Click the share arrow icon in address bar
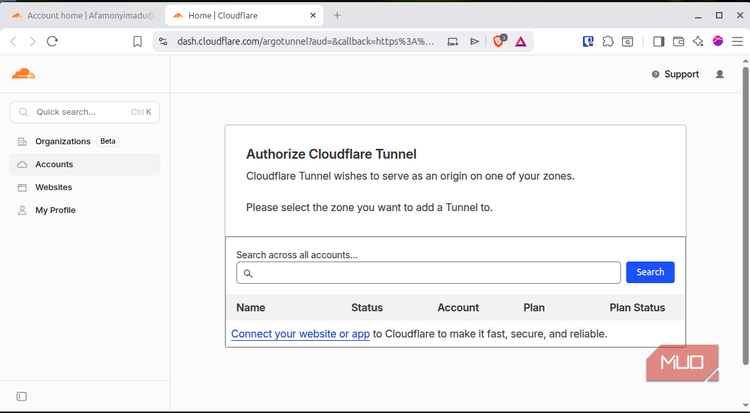This screenshot has width=750, height=413. (x=474, y=42)
